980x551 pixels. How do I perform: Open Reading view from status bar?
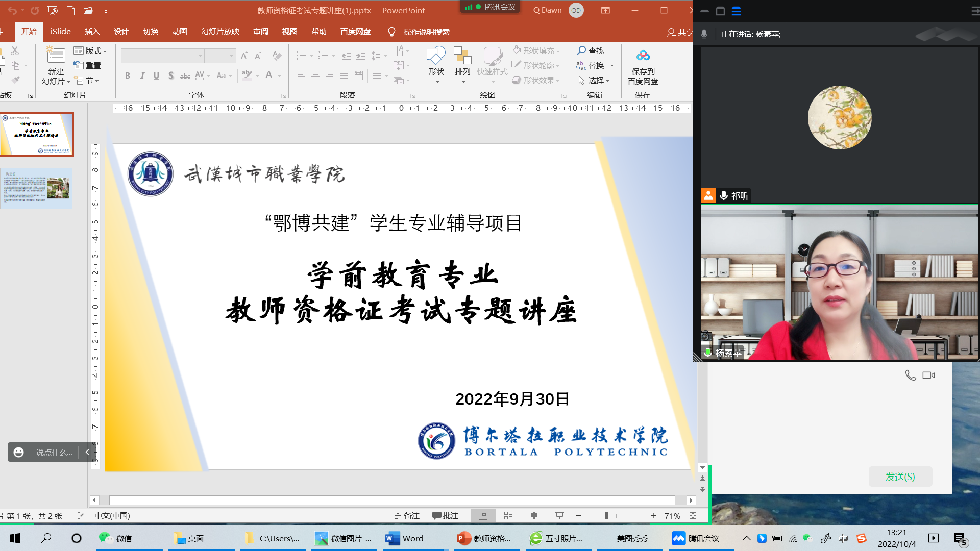534,516
